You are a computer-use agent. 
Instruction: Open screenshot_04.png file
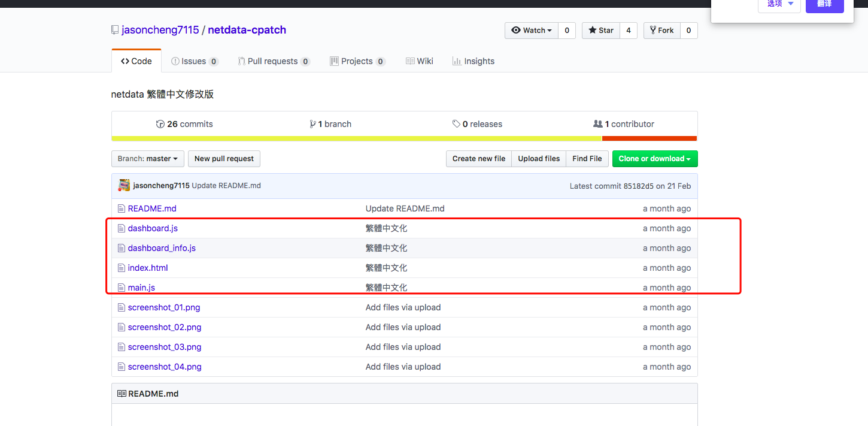click(x=165, y=367)
